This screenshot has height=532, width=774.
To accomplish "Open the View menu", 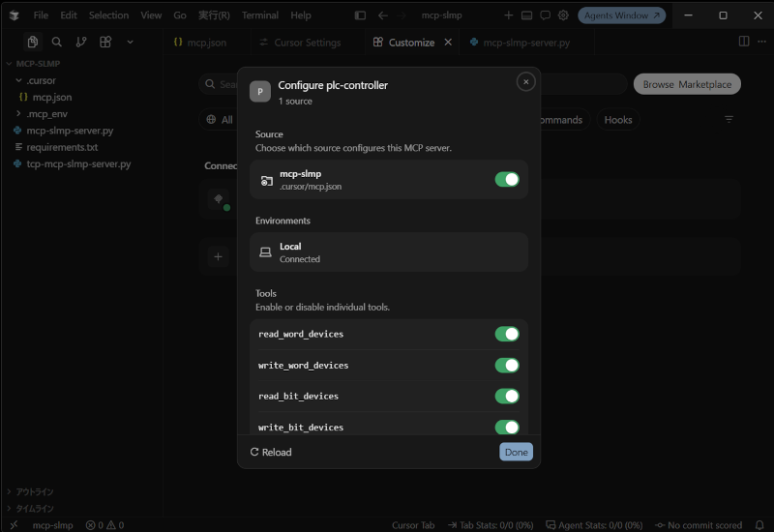I will pyautogui.click(x=151, y=15).
